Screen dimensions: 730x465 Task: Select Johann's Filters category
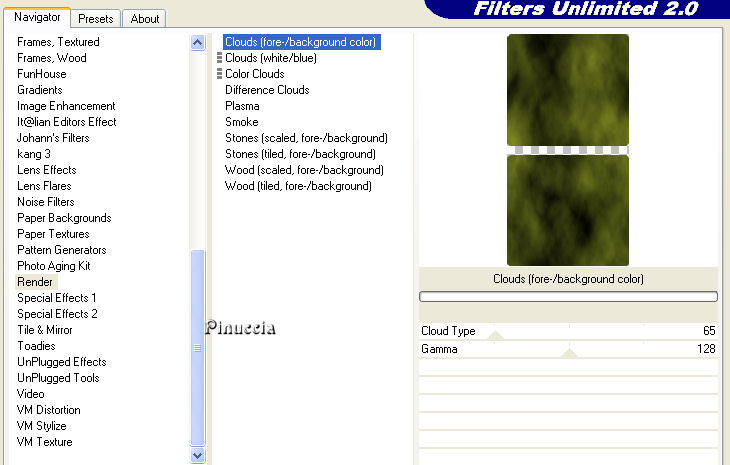(53, 138)
